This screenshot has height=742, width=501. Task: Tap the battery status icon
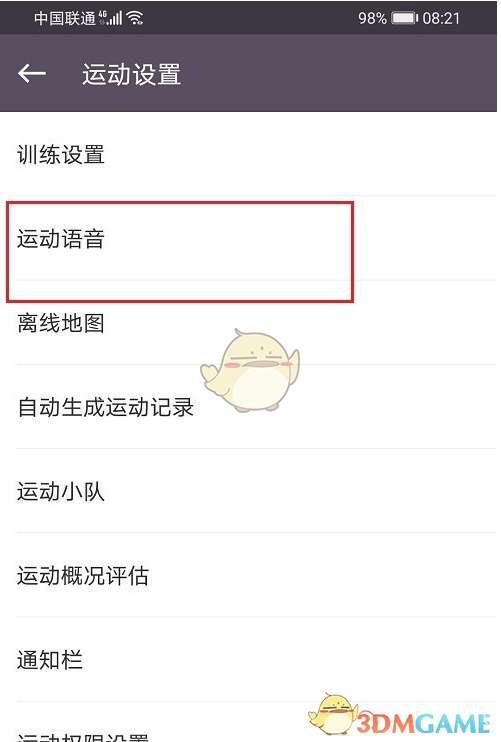point(405,18)
